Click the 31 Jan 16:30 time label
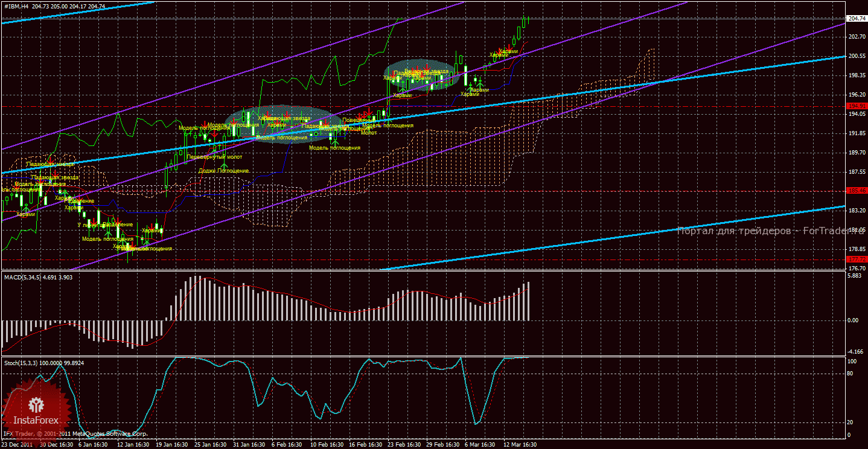 (249, 445)
